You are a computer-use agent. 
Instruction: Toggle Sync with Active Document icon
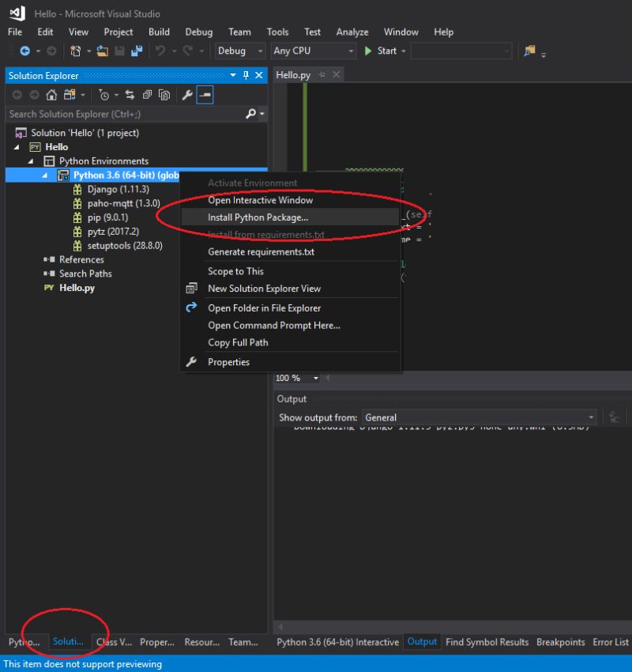pos(130,95)
